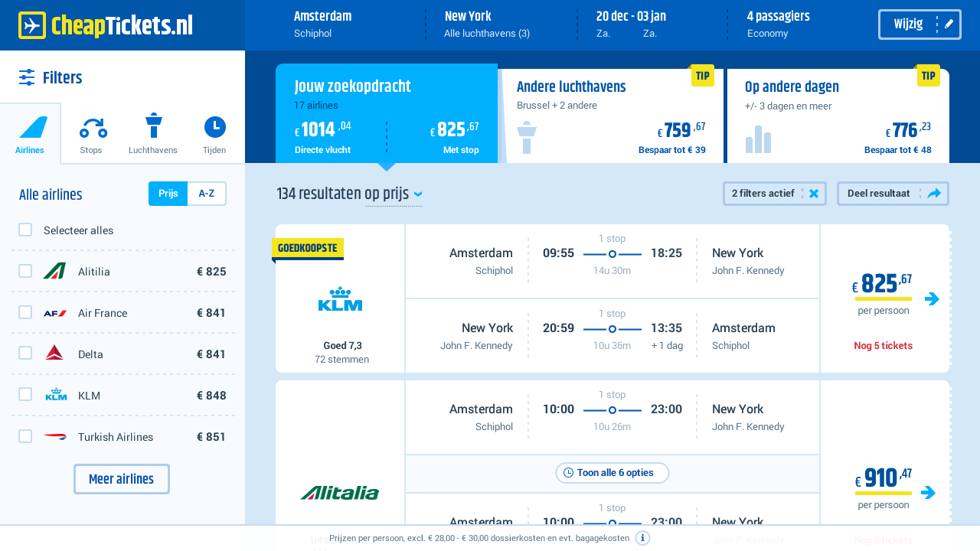
Task: Check the Air France airline filter
Action: (x=25, y=312)
